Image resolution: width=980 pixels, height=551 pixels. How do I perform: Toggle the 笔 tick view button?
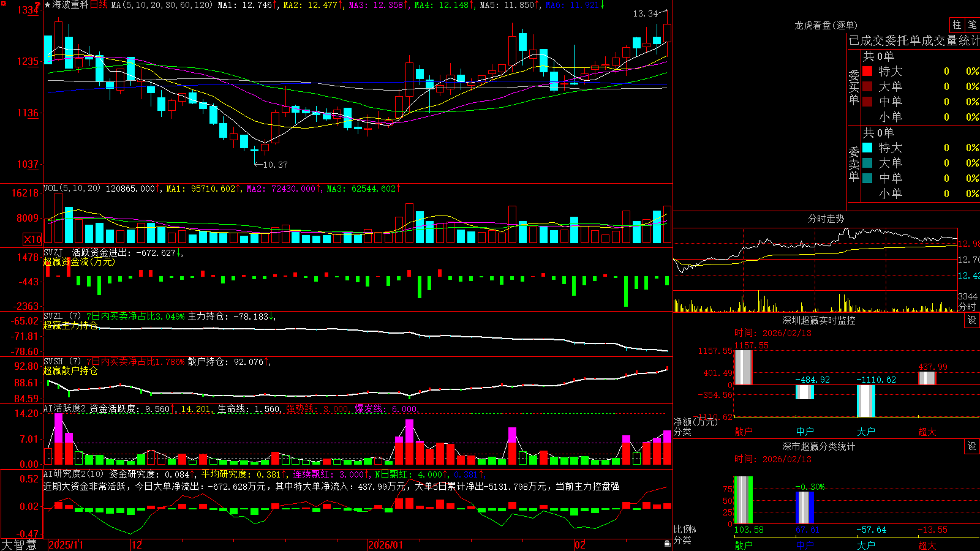point(972,25)
